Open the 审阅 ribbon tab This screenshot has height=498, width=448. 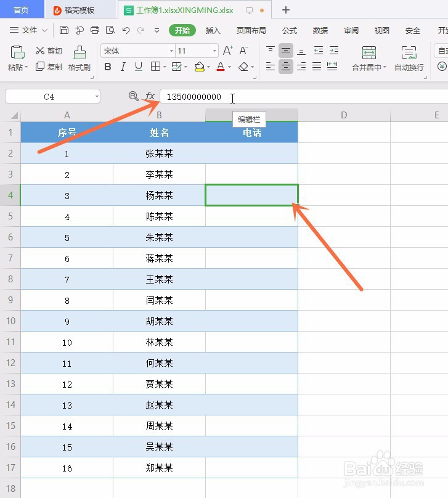tap(351, 30)
